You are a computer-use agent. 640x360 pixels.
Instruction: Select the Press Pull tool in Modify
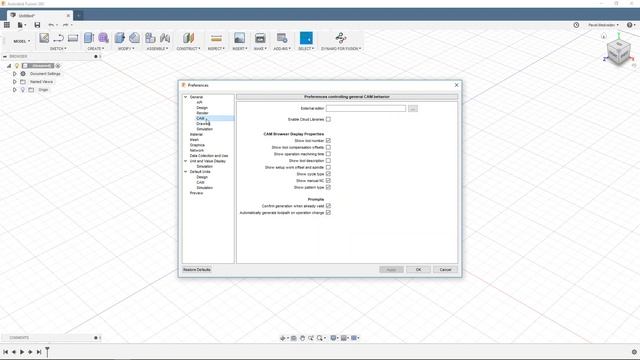tap(120, 38)
